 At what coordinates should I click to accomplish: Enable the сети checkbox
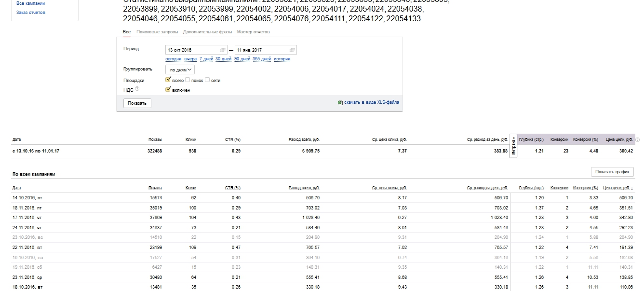pos(207,80)
